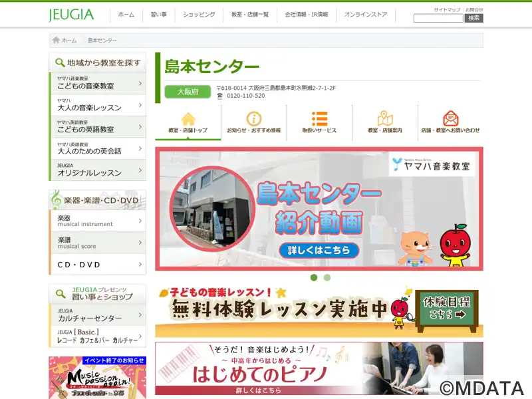Select the first carousel dot indicator
532x399 pixels.
click(x=314, y=277)
